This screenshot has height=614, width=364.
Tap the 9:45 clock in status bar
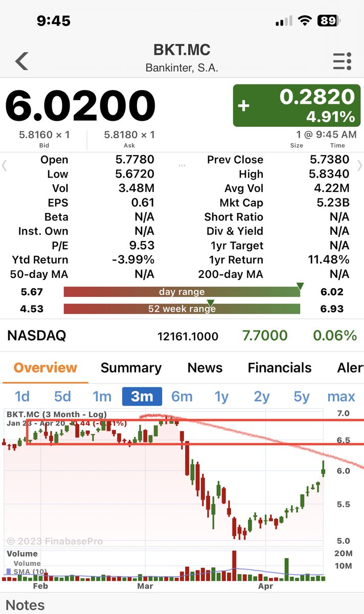(54, 21)
